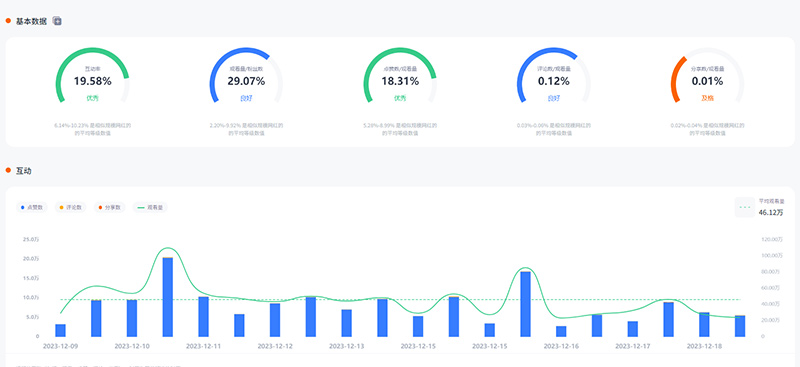Click the bar above 2023-12-18 label
This screenshot has height=367, width=800.
click(x=704, y=324)
